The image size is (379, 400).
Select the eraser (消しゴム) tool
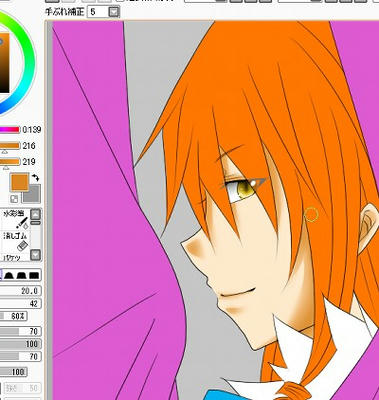click(15, 241)
